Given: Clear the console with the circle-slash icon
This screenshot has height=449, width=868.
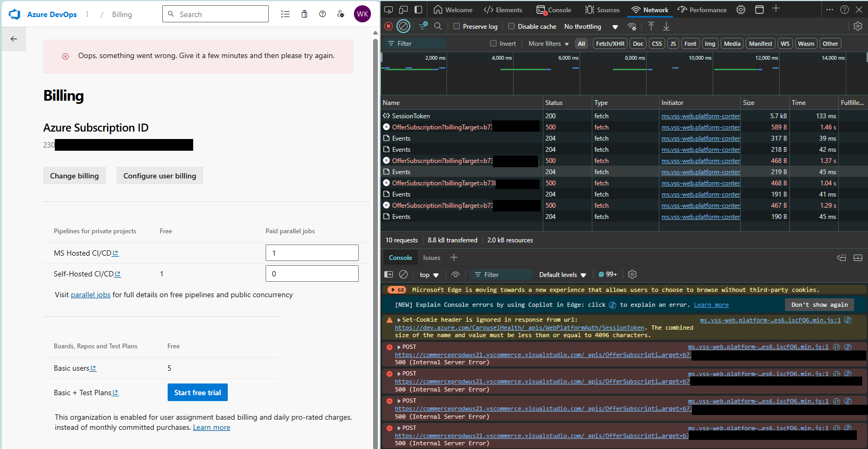Looking at the screenshot, I should [403, 274].
